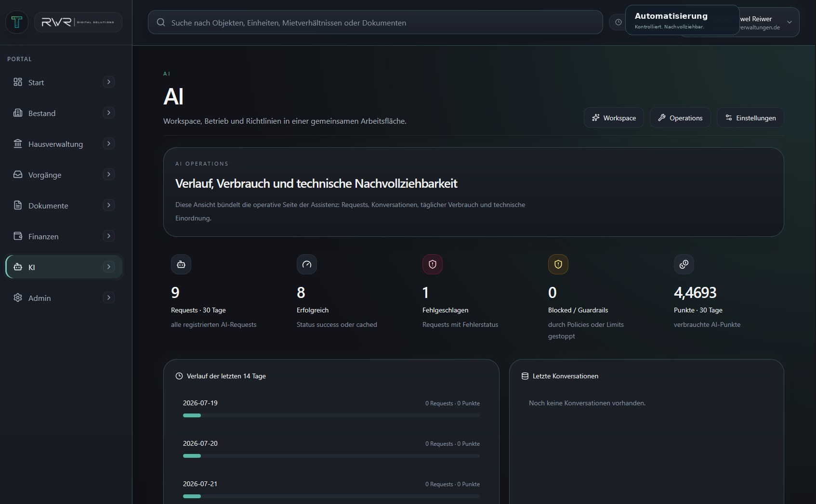Open the Dokumente menu item
Screen dimensions: 816x504
coord(64,206)
